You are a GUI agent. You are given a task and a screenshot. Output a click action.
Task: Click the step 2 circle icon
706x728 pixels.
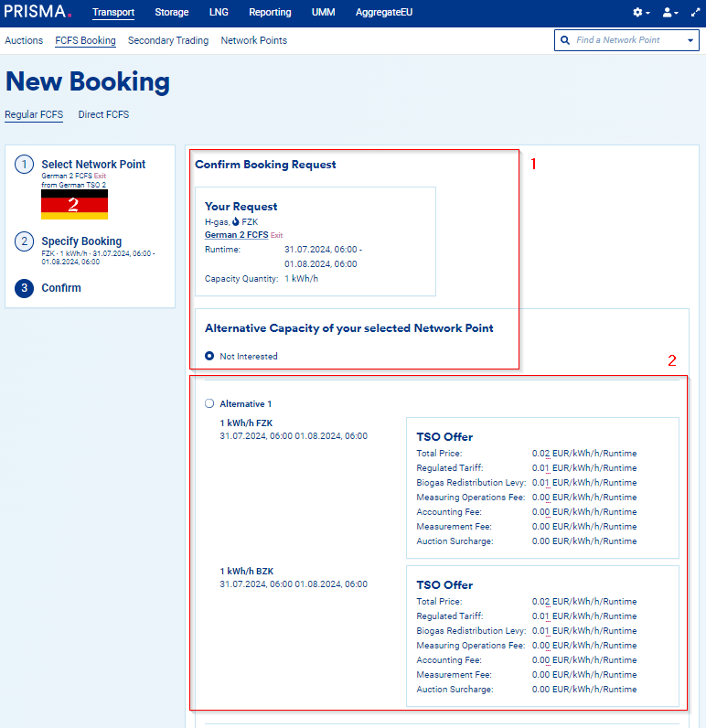24,241
